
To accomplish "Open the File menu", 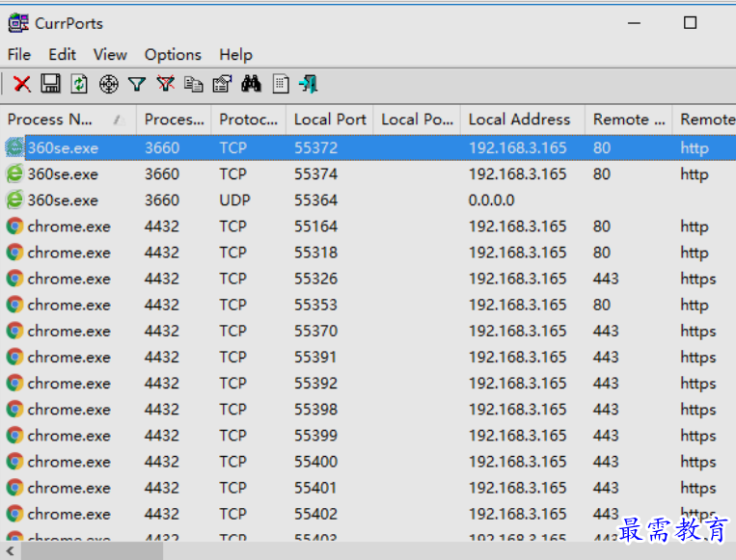I will click(18, 55).
